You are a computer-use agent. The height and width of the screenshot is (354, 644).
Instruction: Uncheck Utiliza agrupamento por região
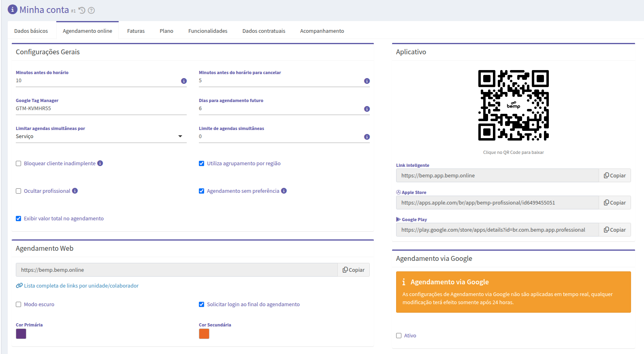[x=202, y=164]
